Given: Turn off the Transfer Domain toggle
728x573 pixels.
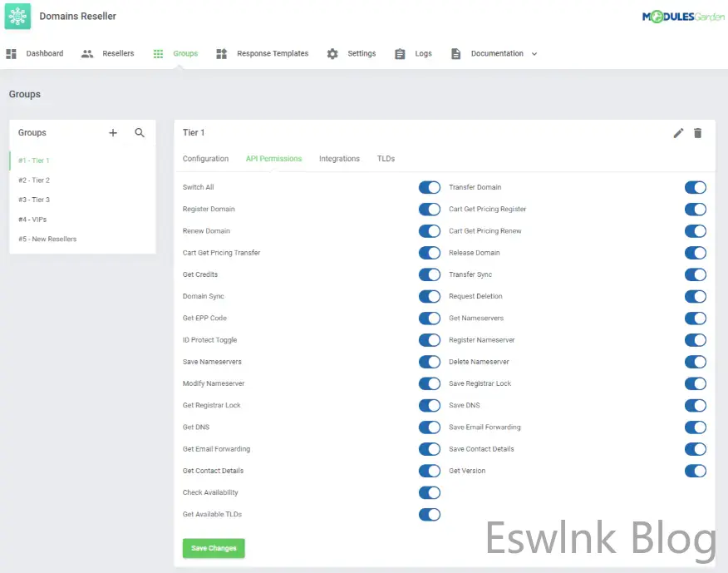Looking at the screenshot, I should [x=695, y=188].
